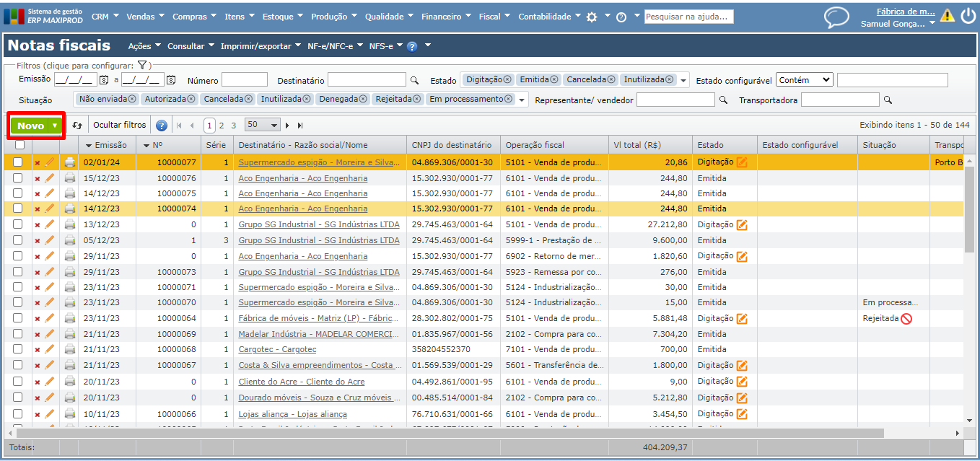Open calendar picker for start Emissão date
This screenshot has width=980, height=461.
point(104,80)
